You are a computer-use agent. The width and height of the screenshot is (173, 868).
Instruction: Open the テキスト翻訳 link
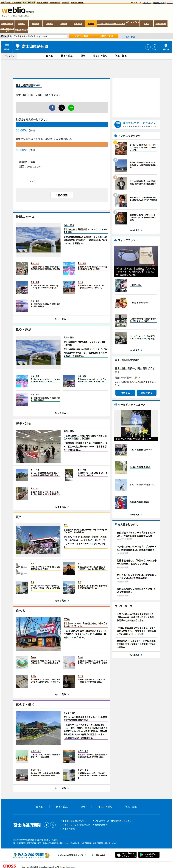(x=128, y=37)
